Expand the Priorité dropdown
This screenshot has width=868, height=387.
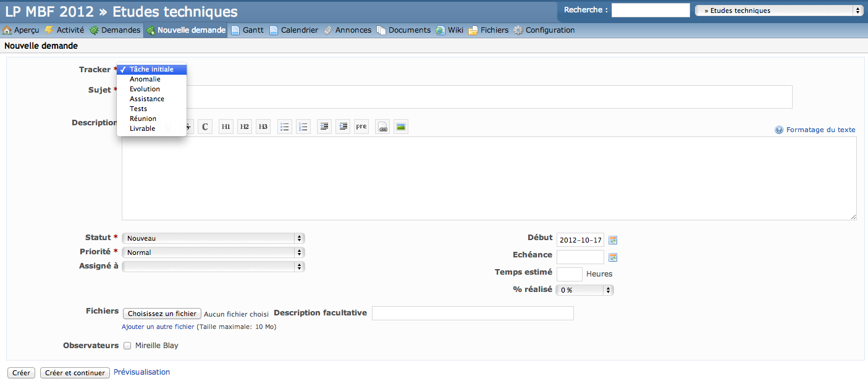213,252
